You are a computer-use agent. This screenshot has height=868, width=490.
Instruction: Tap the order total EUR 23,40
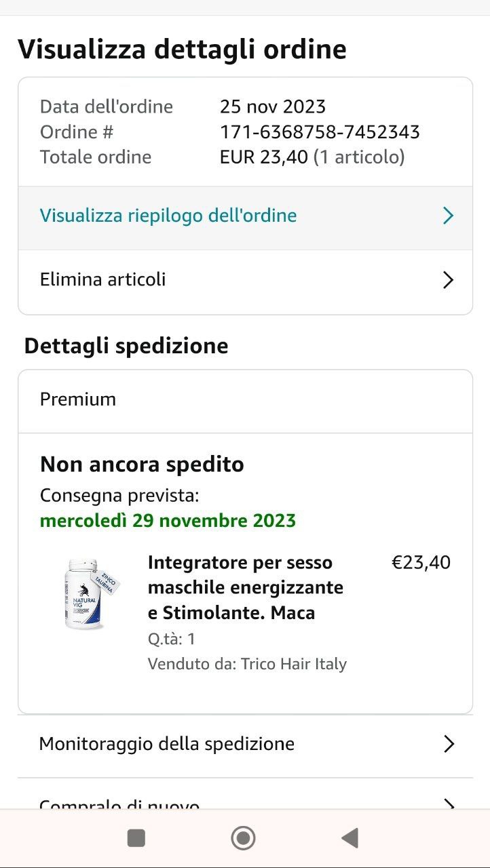point(265,157)
